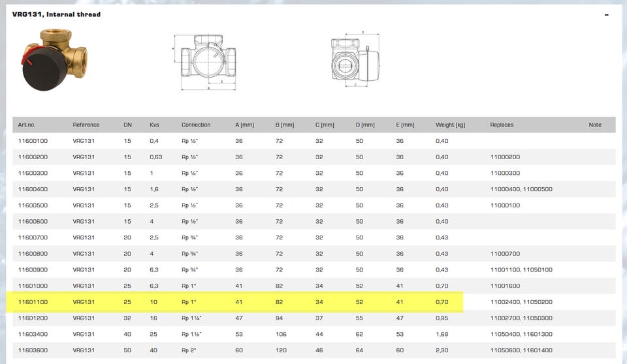View the front dimension drawing with A and B
Image resolution: width=627 pixels, height=364 pixels.
[204, 63]
